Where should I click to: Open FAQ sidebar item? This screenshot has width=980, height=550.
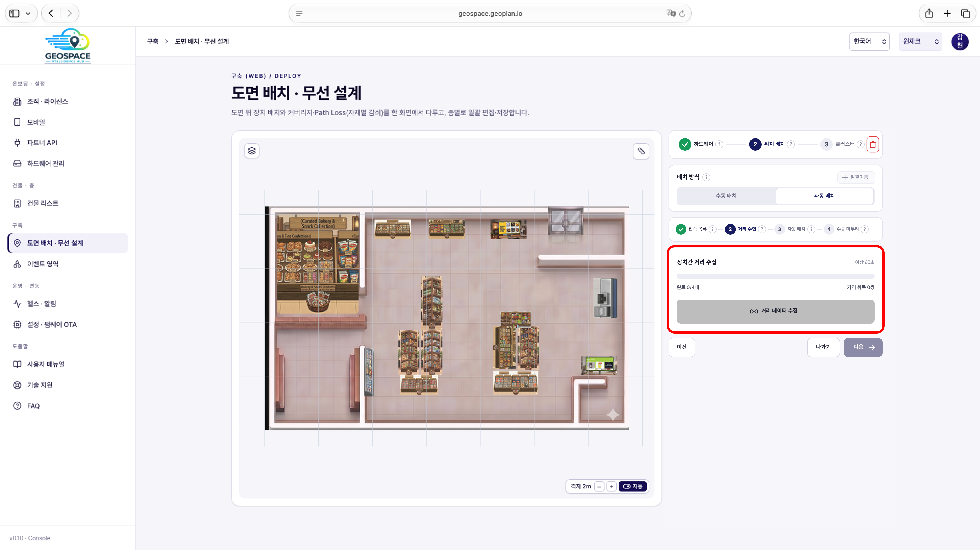[68, 406]
